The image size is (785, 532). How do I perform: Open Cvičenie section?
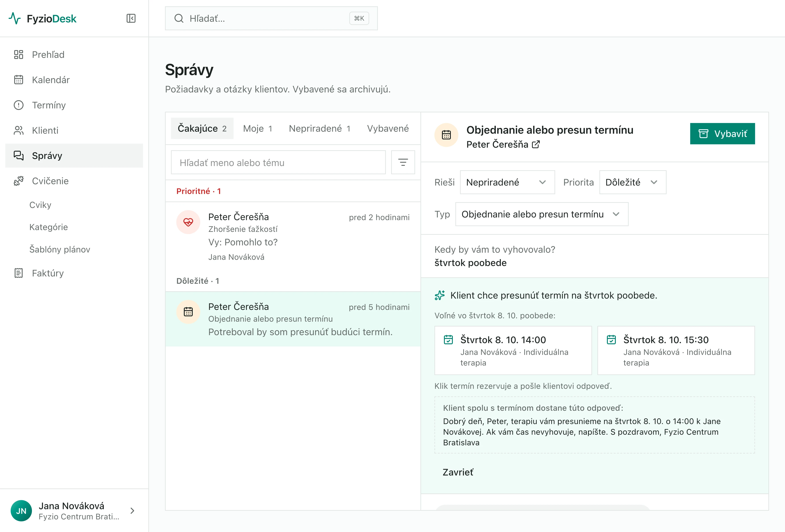pyautogui.click(x=74, y=181)
